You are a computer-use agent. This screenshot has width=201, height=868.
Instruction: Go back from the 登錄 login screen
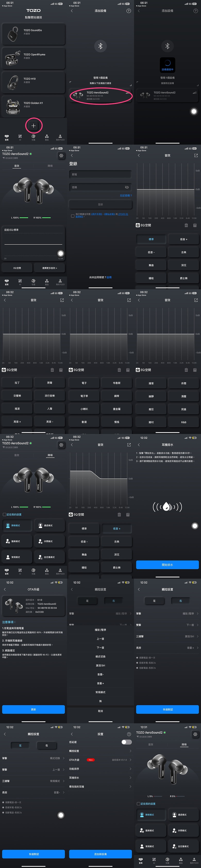pos(72,155)
